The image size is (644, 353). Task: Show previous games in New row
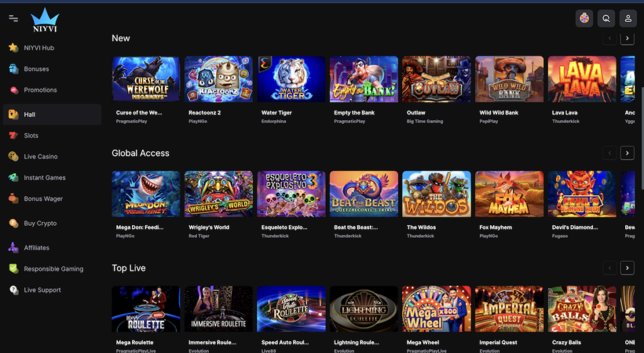[x=609, y=38]
